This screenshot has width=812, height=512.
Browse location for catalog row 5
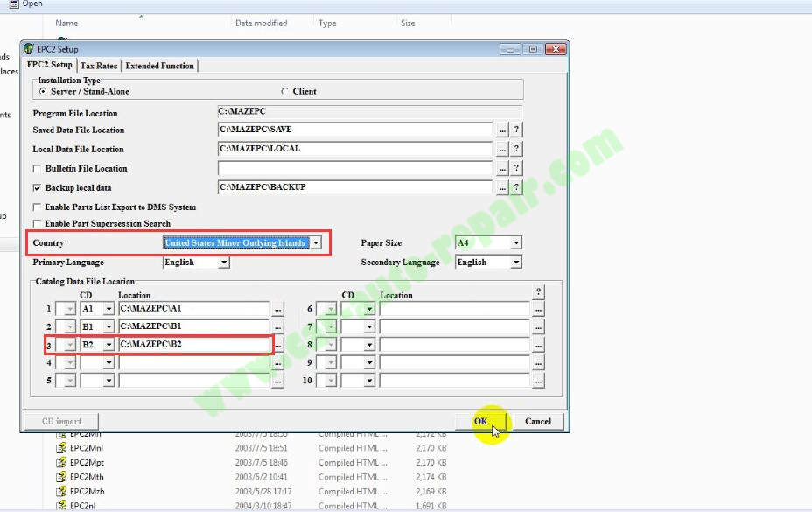click(278, 381)
